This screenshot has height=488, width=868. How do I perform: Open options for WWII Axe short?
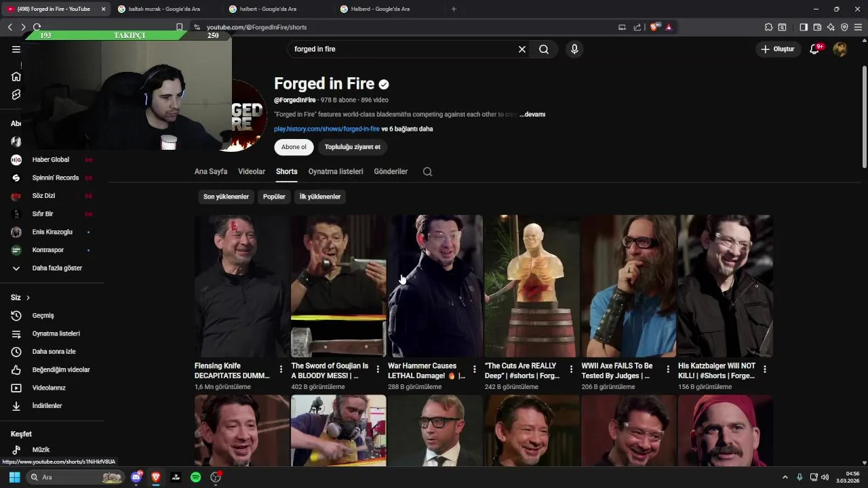pyautogui.click(x=668, y=369)
